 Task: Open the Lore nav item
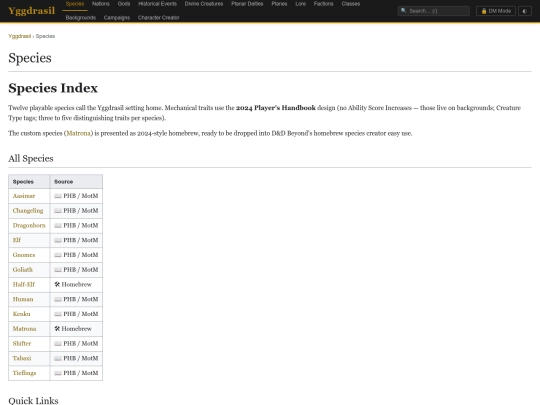[300, 4]
